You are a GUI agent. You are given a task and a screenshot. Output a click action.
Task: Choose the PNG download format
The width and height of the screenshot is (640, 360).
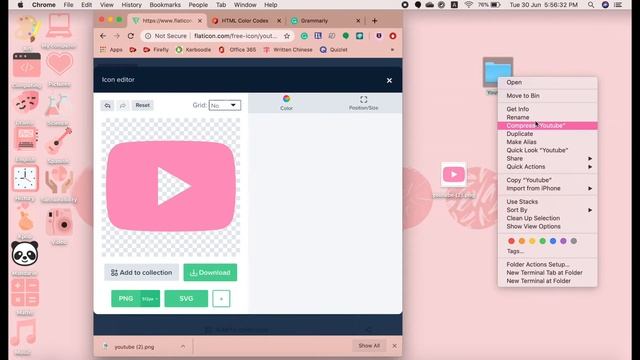click(x=126, y=298)
